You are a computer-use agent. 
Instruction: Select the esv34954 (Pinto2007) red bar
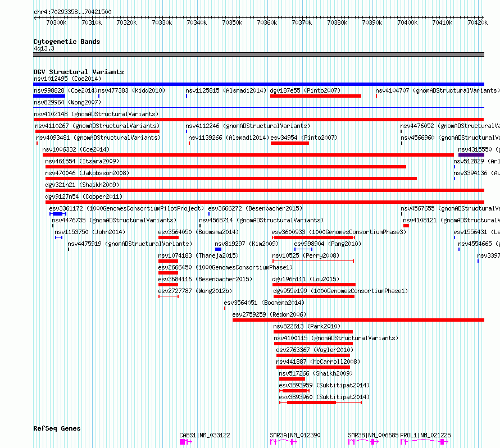(290, 143)
